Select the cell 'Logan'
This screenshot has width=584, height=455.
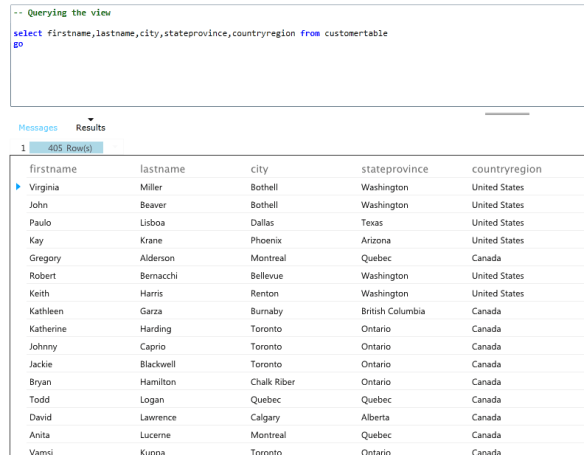click(152, 400)
